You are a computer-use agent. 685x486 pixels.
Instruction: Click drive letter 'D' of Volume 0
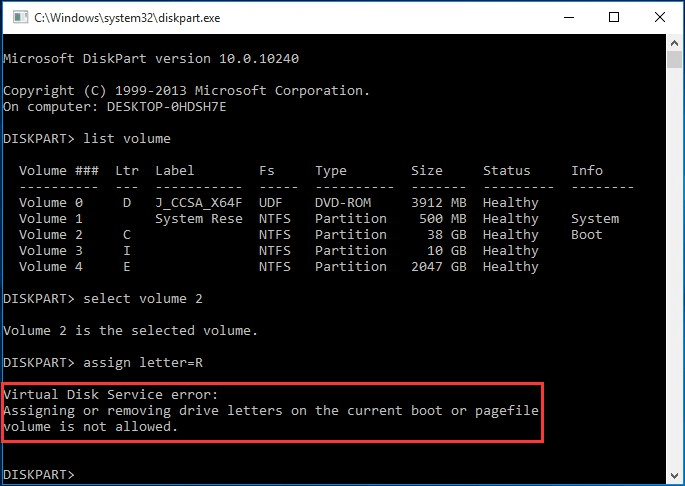click(127, 203)
